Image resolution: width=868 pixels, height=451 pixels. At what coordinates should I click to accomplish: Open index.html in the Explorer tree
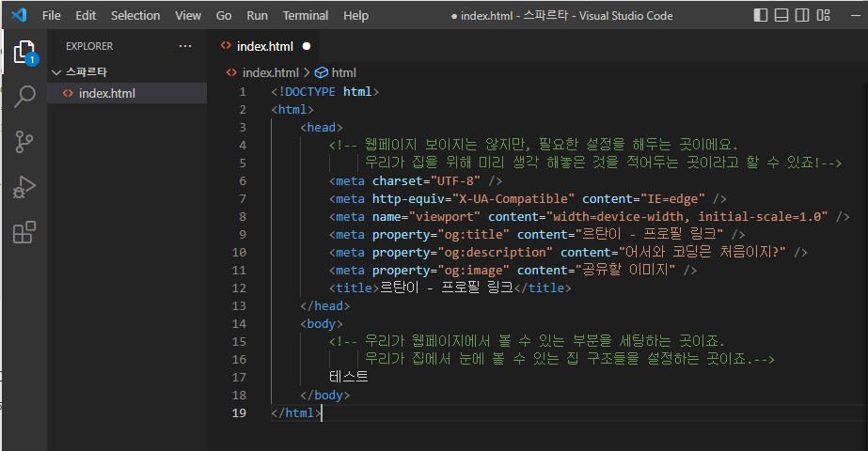pos(127,93)
